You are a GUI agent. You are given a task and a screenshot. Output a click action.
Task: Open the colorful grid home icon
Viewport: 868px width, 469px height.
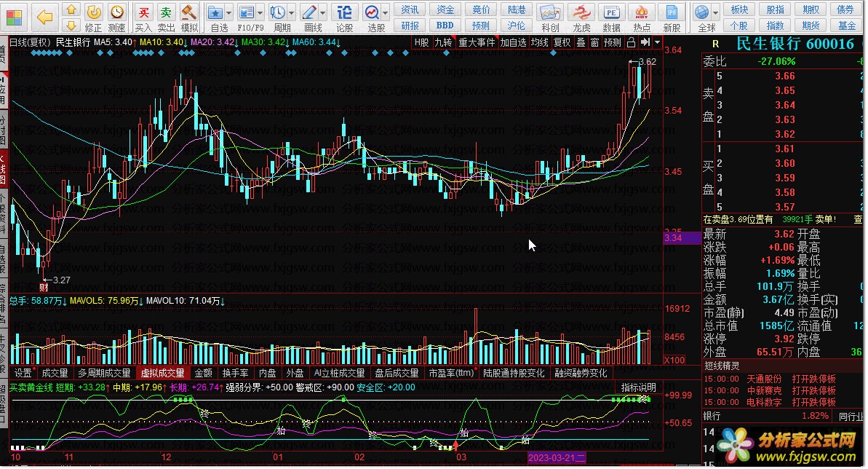14,17
